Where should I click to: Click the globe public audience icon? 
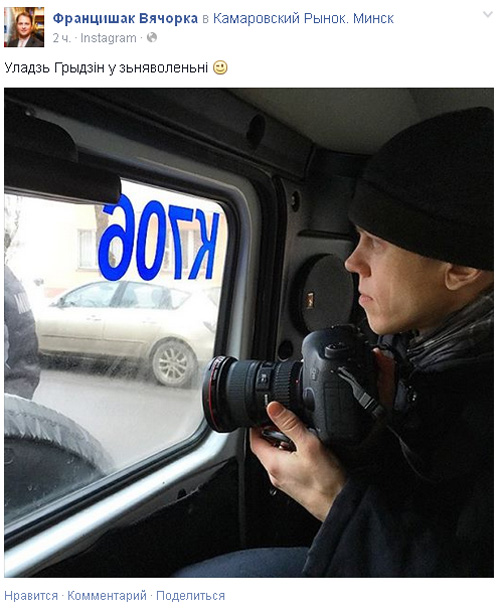(152, 38)
